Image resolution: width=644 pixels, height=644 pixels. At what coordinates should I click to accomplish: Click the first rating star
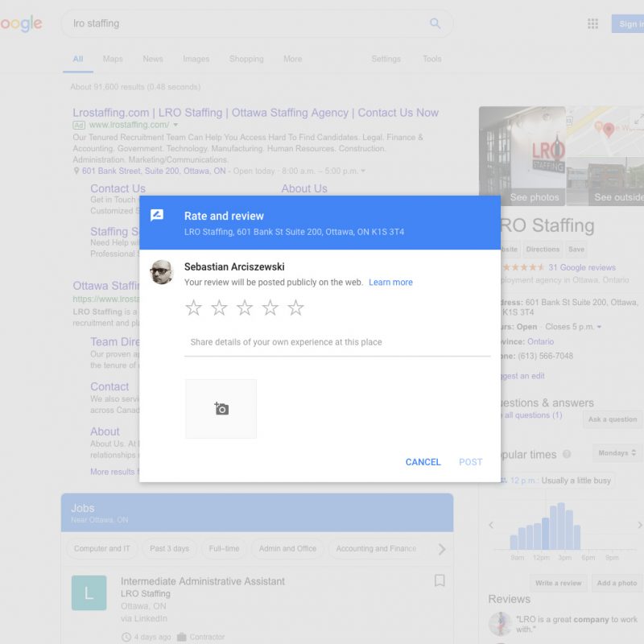click(x=193, y=308)
